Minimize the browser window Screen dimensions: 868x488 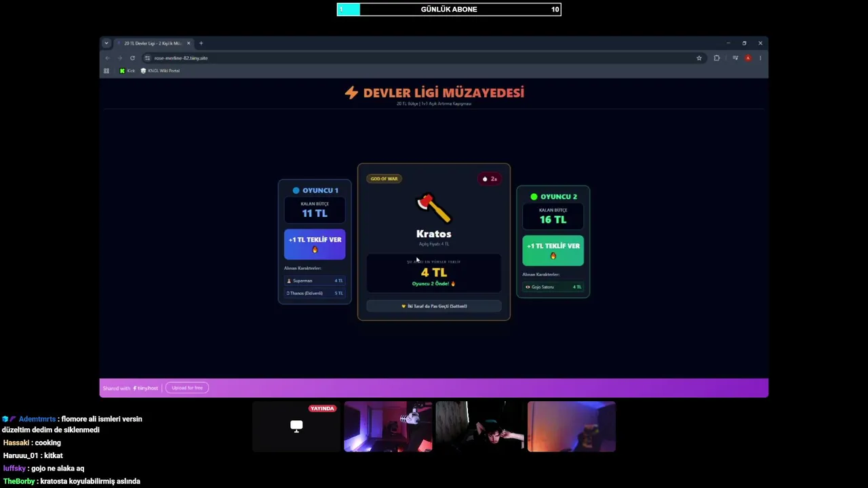[x=728, y=43]
